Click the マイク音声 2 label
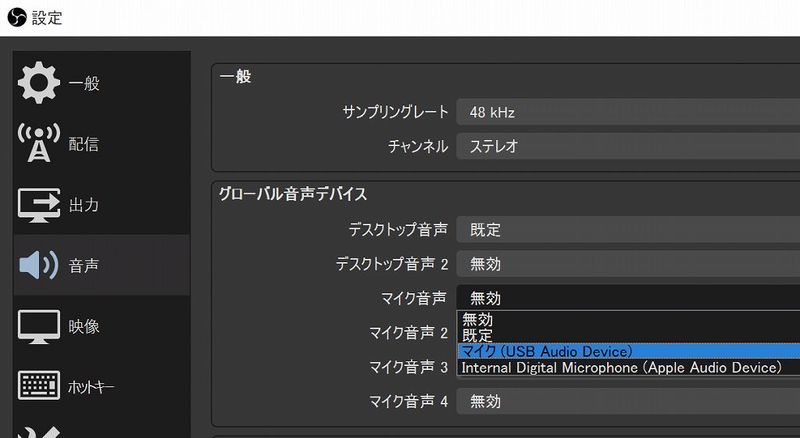Screen dimensions: 800x438 [408, 333]
